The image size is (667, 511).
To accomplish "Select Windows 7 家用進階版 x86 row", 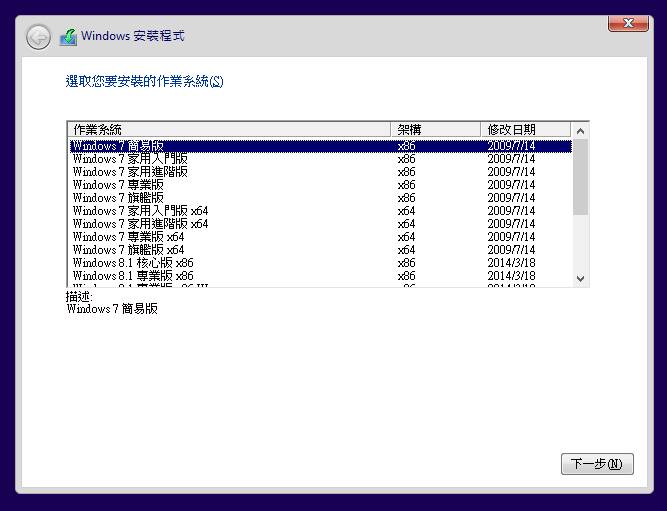I will [x=321, y=172].
